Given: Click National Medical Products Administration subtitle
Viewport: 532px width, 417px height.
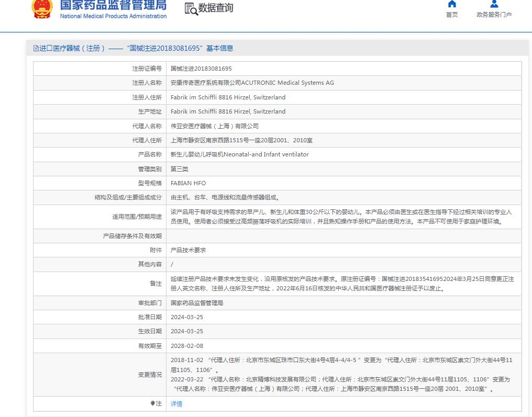Looking at the screenshot, I should pyautogui.click(x=113, y=16).
